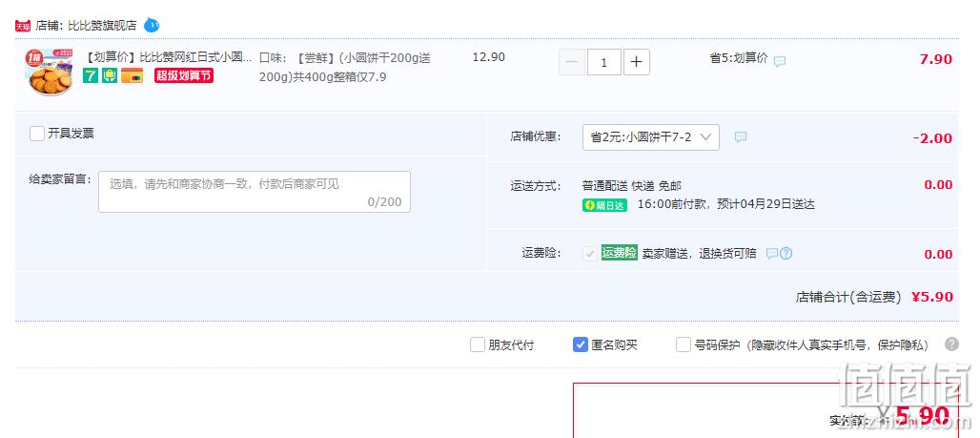
Task: Click the quantity input field showing 1
Action: pyautogui.click(x=603, y=62)
